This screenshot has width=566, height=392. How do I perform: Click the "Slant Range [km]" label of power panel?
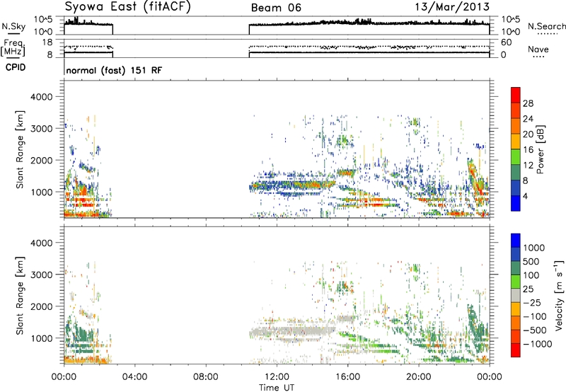pyautogui.click(x=20, y=149)
